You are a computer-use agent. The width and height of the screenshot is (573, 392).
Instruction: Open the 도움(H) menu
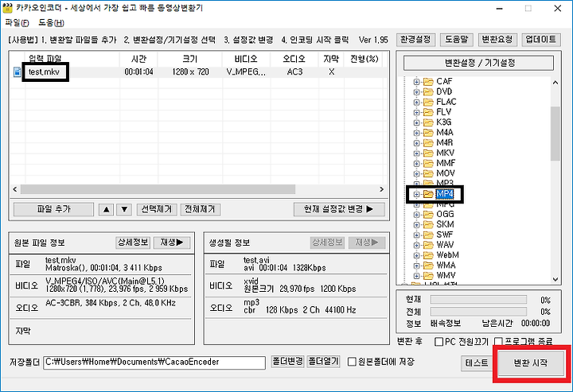51,22
